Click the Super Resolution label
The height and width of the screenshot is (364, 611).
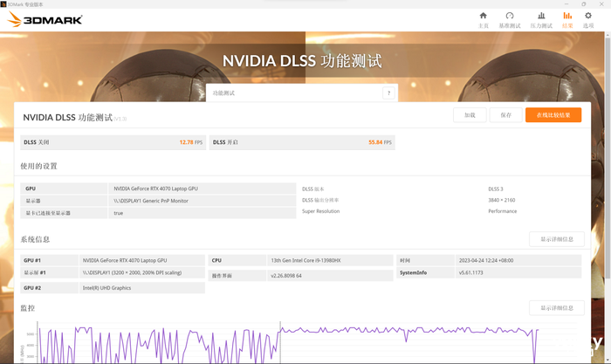(x=320, y=211)
